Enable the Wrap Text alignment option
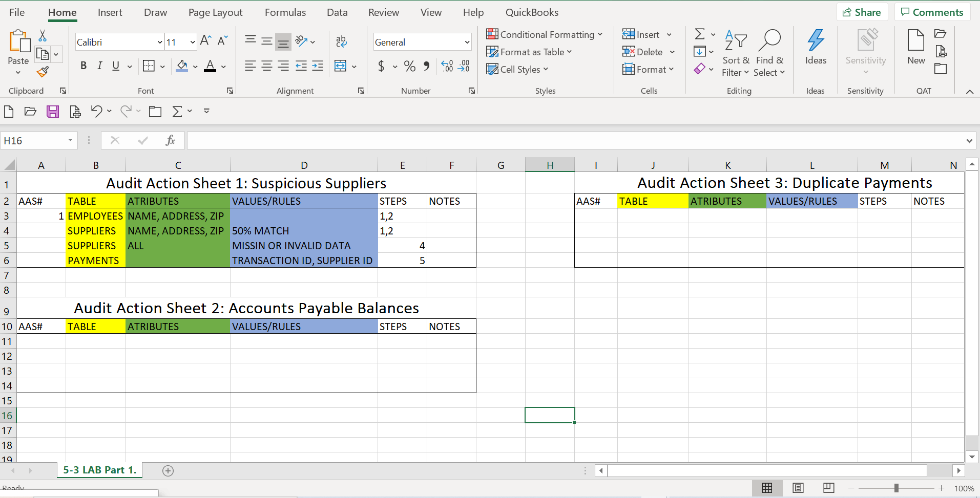Screen dimensions: 980x498 (341, 41)
